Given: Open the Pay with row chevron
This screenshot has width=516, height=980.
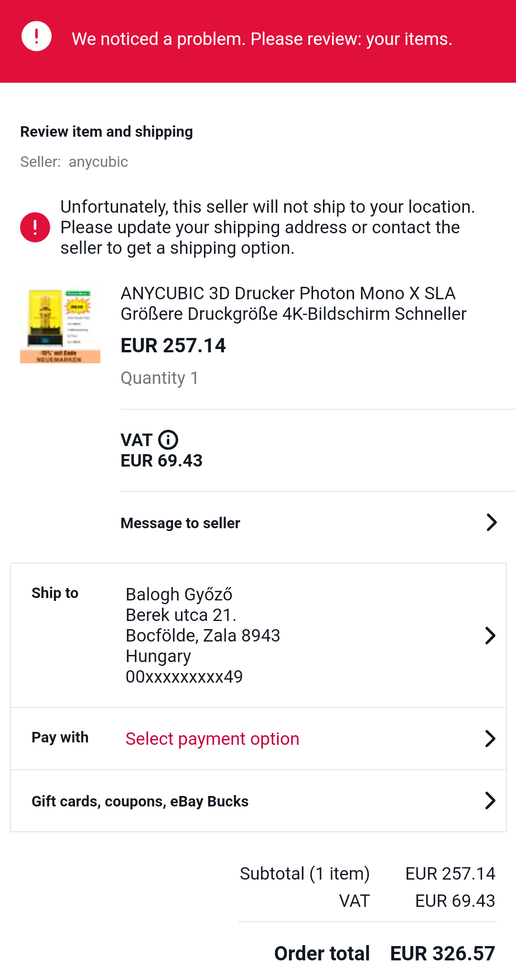Looking at the screenshot, I should coord(490,739).
